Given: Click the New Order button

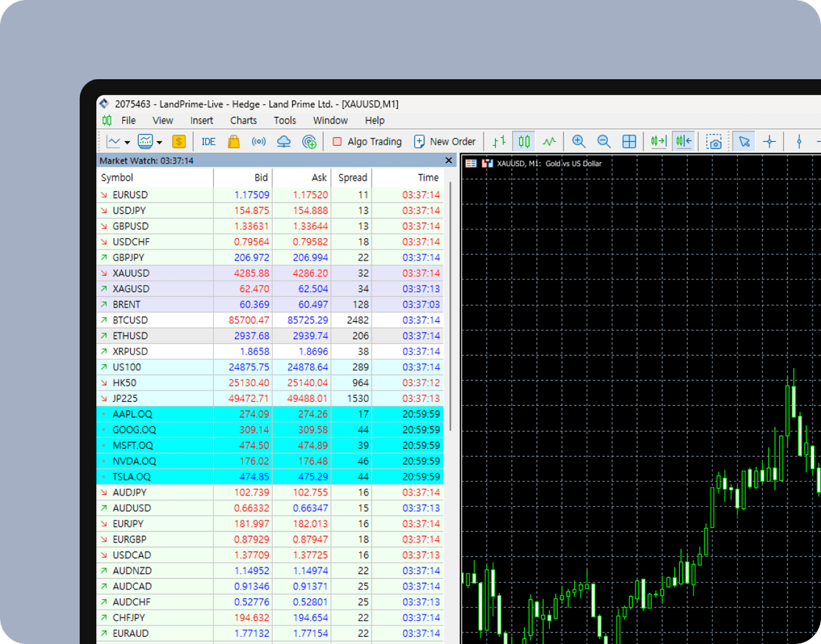Looking at the screenshot, I should point(445,142).
